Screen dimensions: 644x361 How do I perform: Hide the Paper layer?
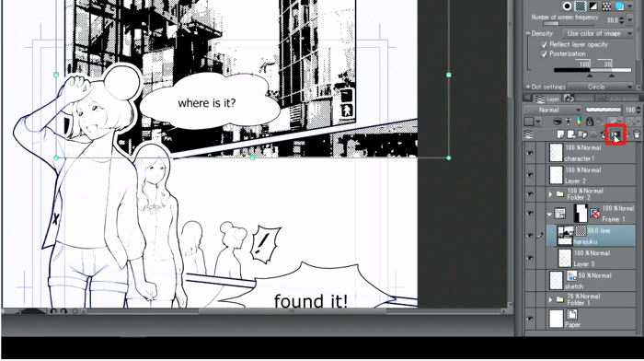(x=530, y=319)
